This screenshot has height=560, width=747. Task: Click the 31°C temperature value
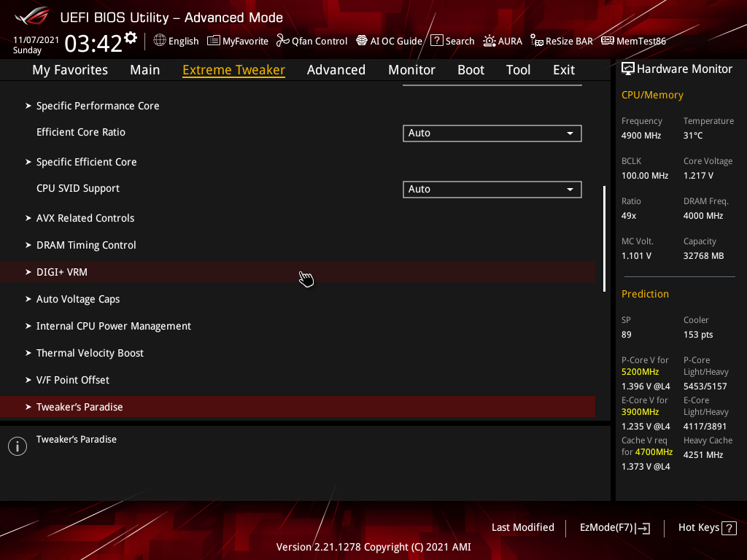point(693,136)
